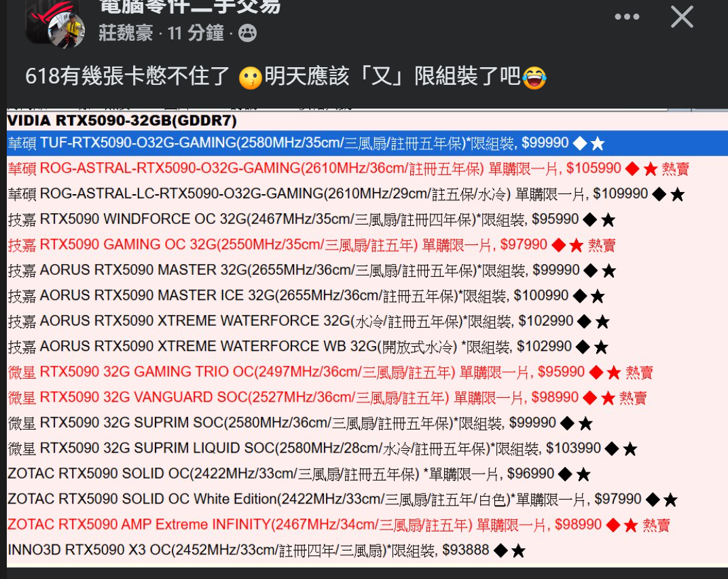Click star on ZOTAC White Edition $97990 row
Viewport: 728px width, 579px height.
670,500
